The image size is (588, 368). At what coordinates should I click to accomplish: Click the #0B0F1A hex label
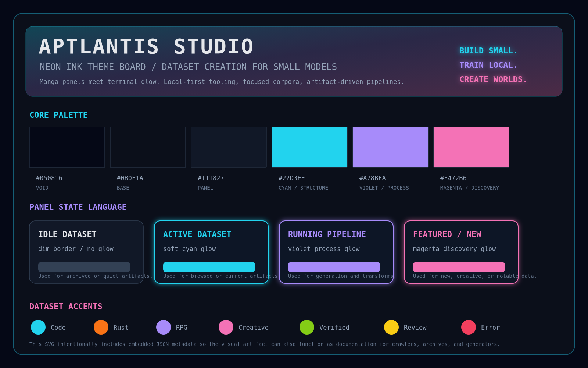(130, 178)
